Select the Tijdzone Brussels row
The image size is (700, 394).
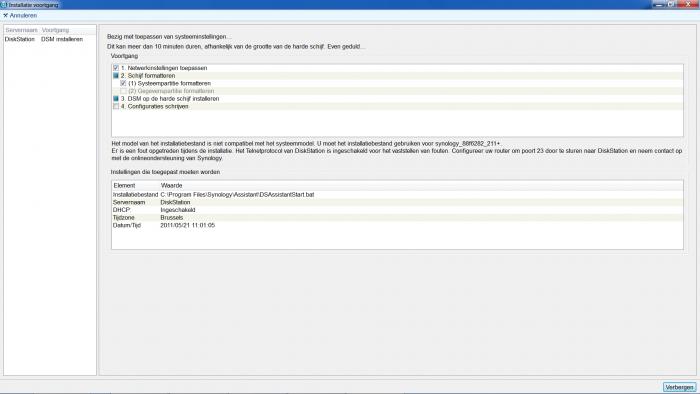(397, 217)
